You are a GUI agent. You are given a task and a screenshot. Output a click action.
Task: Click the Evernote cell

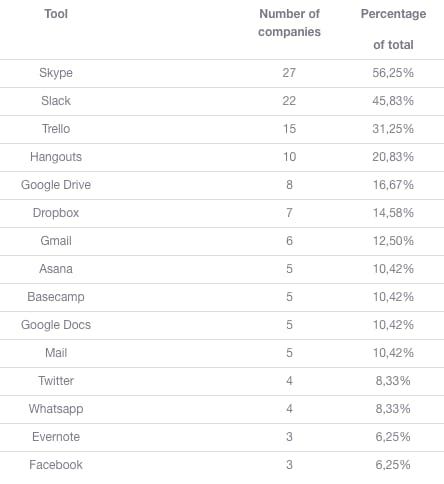tap(56, 437)
